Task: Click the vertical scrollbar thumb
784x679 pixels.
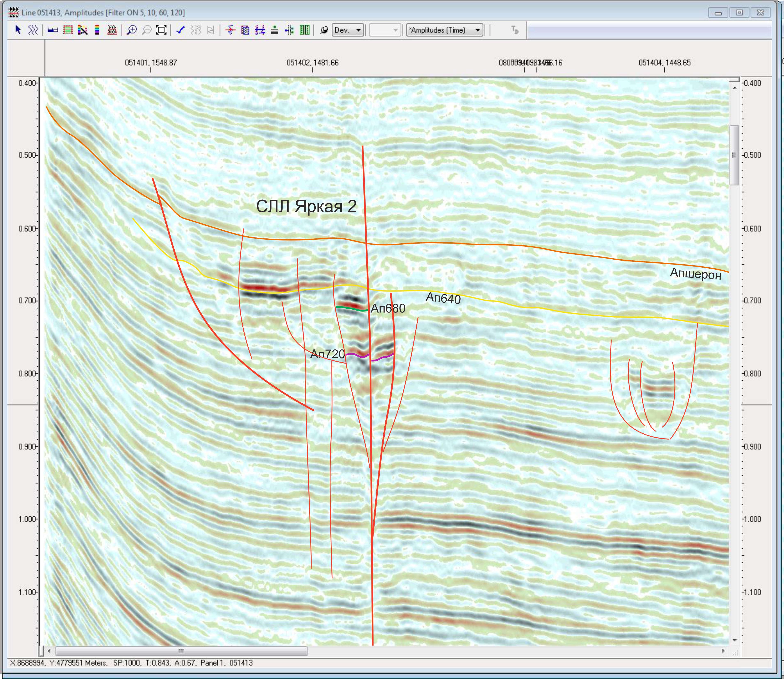Action: 734,155
